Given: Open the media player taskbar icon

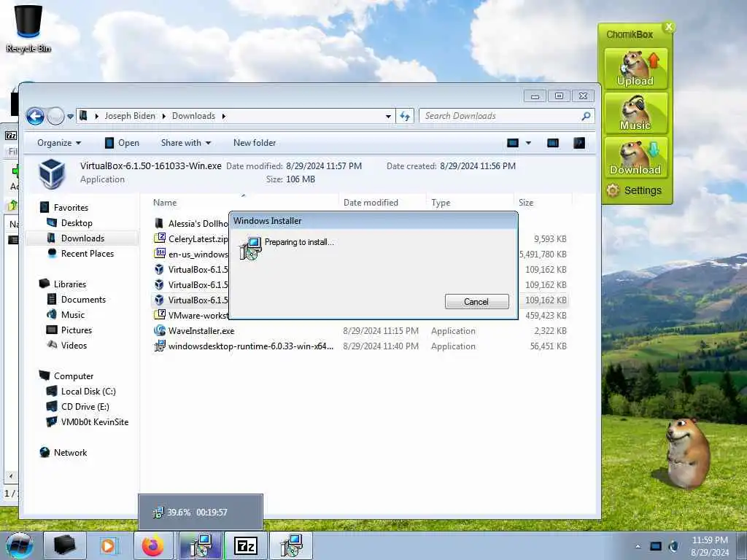Looking at the screenshot, I should [108, 546].
